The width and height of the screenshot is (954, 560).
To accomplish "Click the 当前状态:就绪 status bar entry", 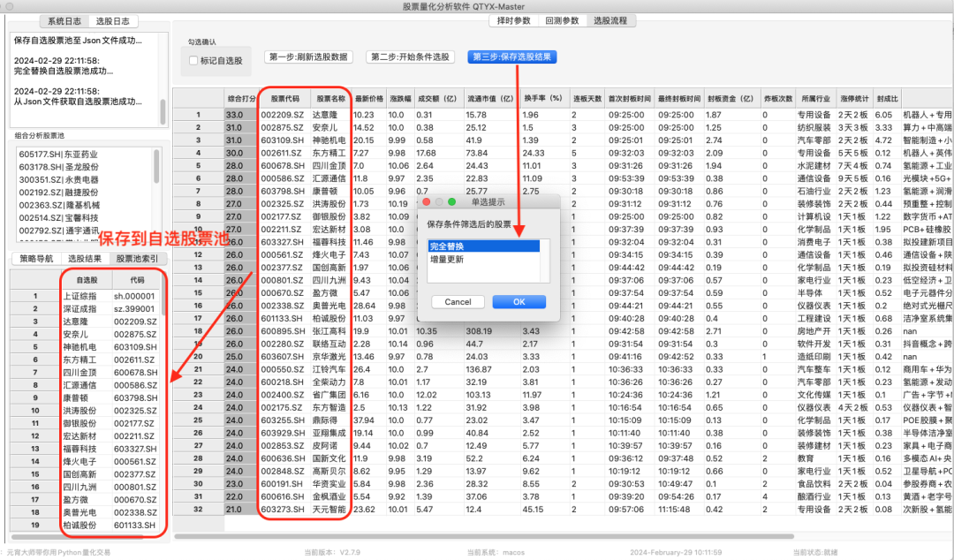I will (814, 553).
